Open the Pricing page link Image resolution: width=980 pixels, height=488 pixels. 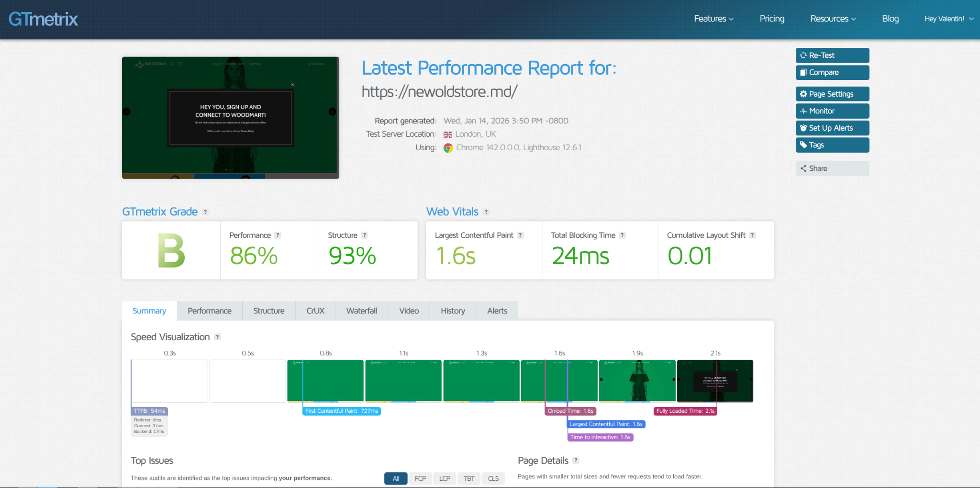[x=772, y=19]
